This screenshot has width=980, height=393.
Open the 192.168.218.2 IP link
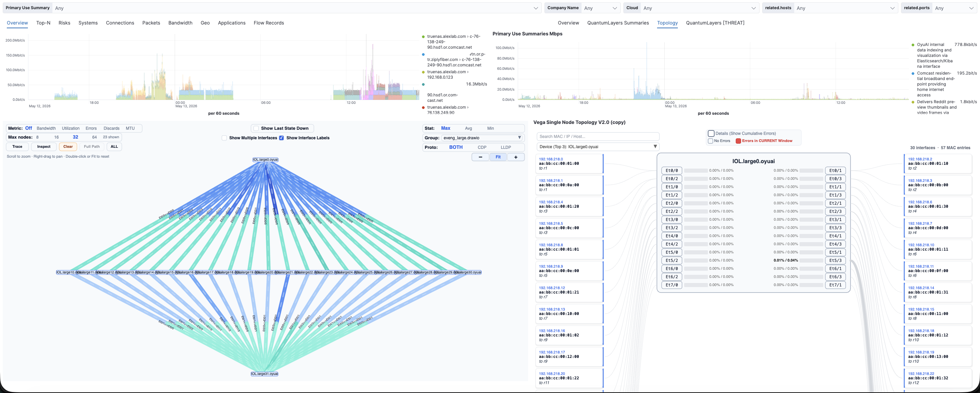920,159
